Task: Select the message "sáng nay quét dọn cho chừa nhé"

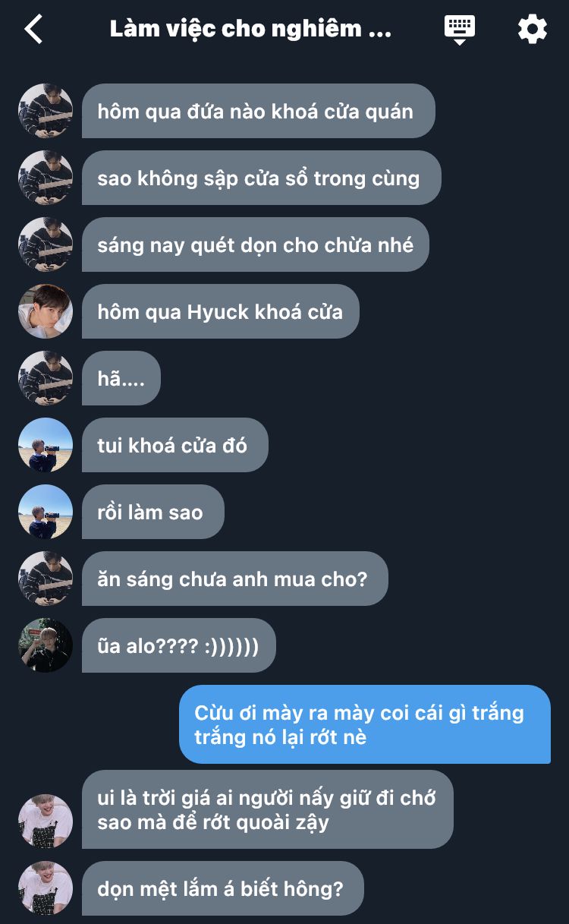Action: (255, 244)
